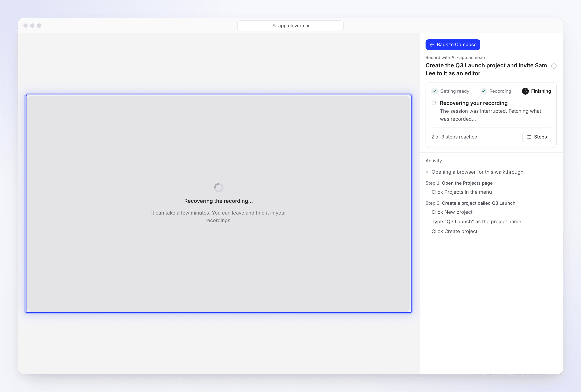Click the spinner beside Recovering your recording

coord(433,103)
